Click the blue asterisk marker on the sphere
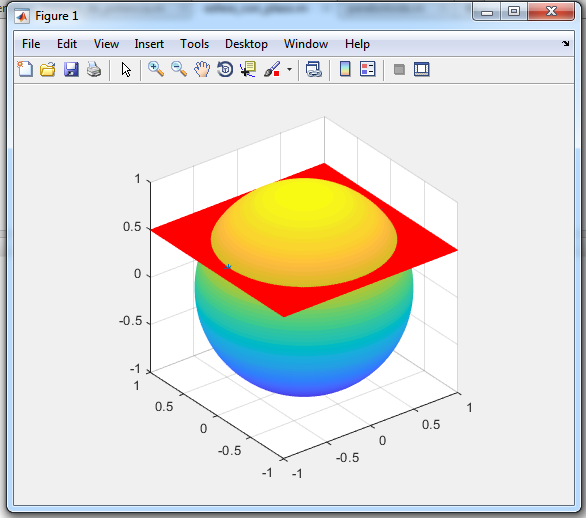The width and height of the screenshot is (586, 518). [x=228, y=267]
